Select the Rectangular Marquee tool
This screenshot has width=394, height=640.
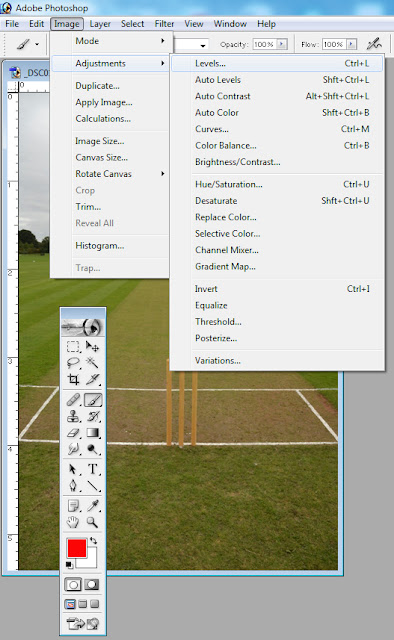coord(73,347)
